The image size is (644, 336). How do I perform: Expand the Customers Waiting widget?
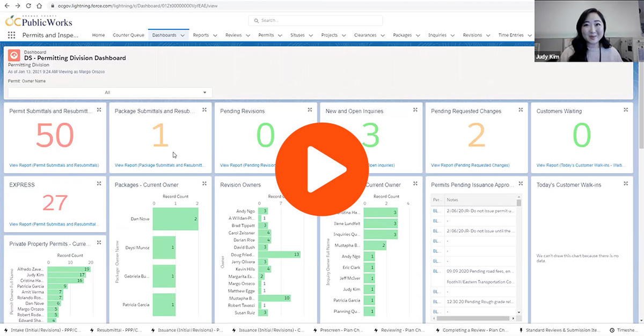(x=626, y=109)
